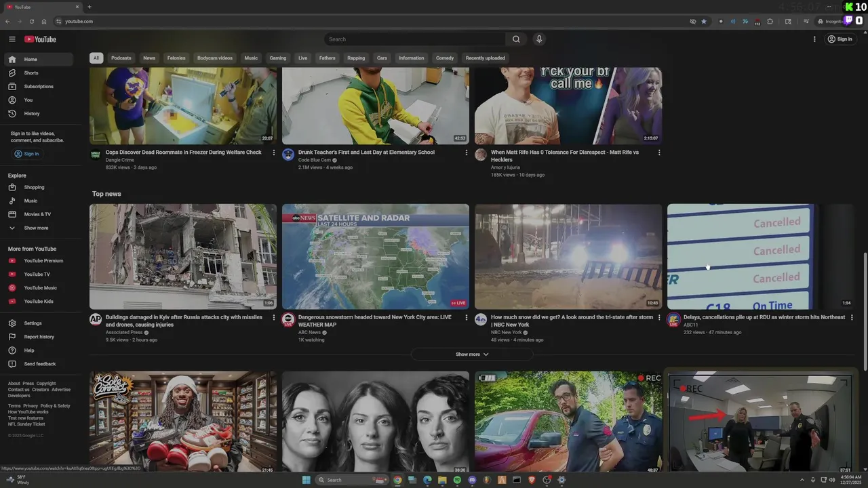Open options menu for Matt Rife video
Viewport: 868px width, 488px height.
[x=659, y=153]
